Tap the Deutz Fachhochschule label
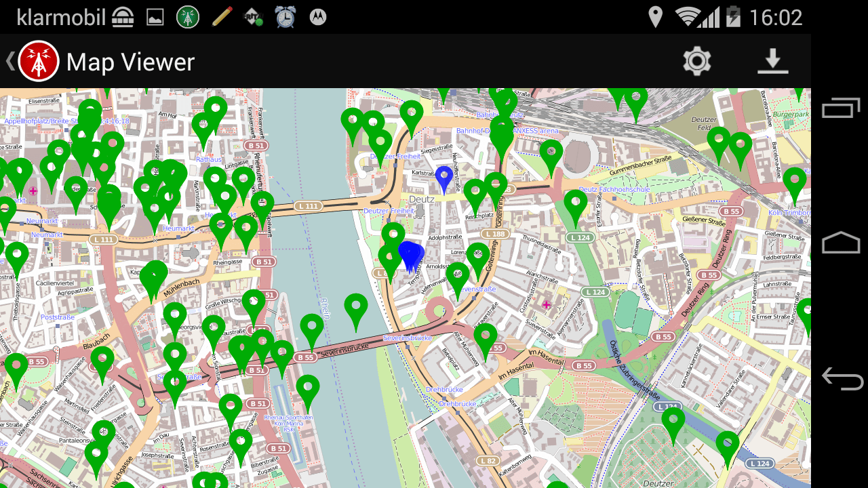The width and height of the screenshot is (868, 488). pos(614,190)
